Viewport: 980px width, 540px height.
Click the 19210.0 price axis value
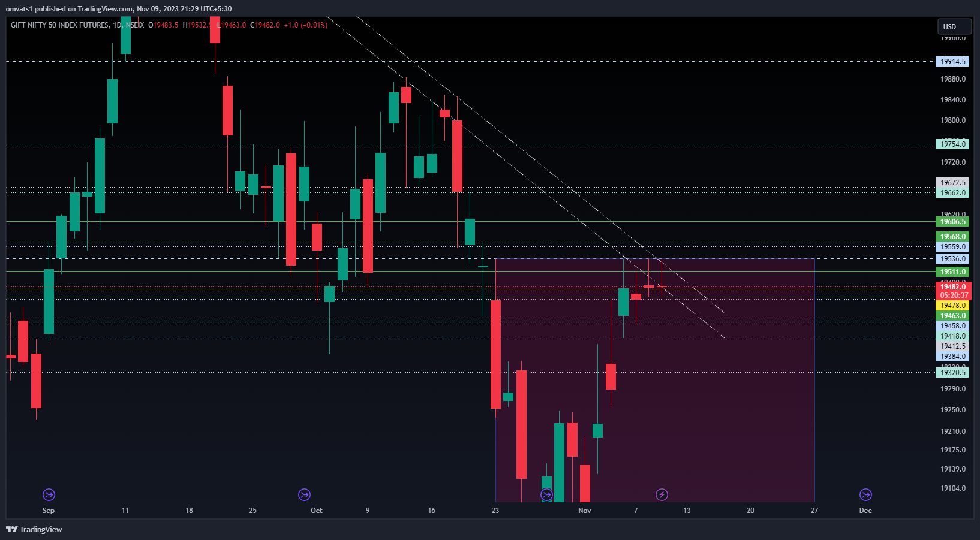(x=953, y=432)
